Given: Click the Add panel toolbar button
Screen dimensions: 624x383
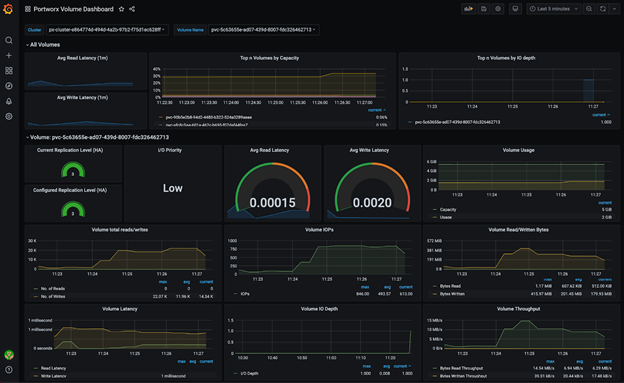Looking at the screenshot, I should click(468, 9).
